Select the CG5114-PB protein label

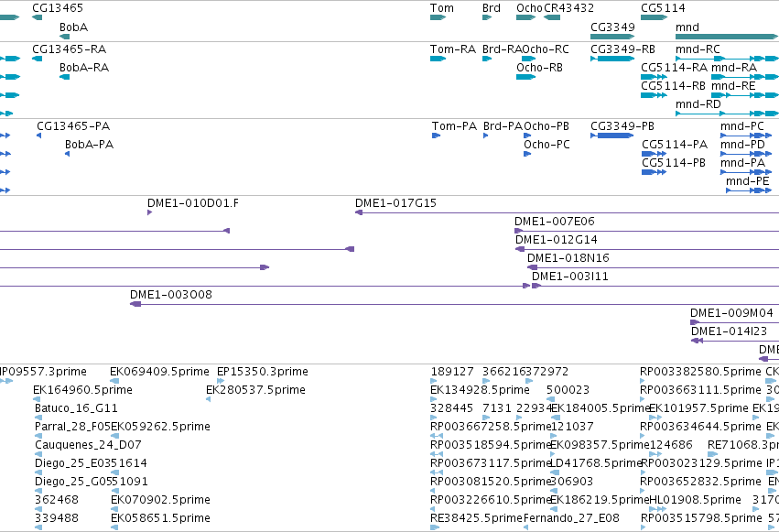click(x=674, y=163)
